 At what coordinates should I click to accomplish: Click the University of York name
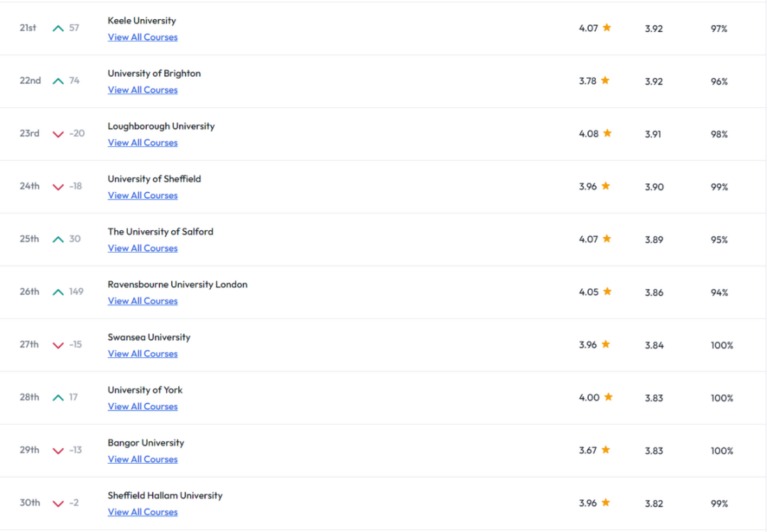pos(145,390)
